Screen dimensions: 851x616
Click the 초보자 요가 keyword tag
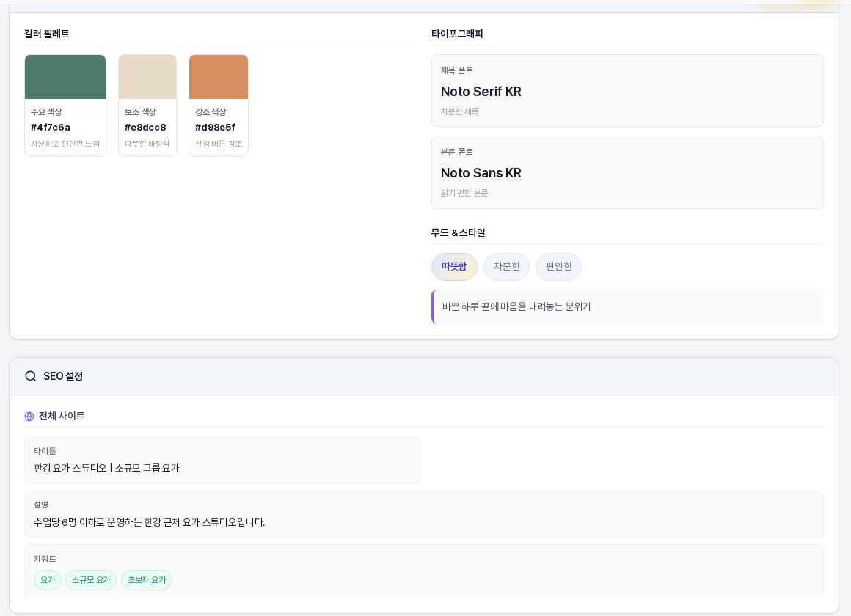tap(147, 579)
